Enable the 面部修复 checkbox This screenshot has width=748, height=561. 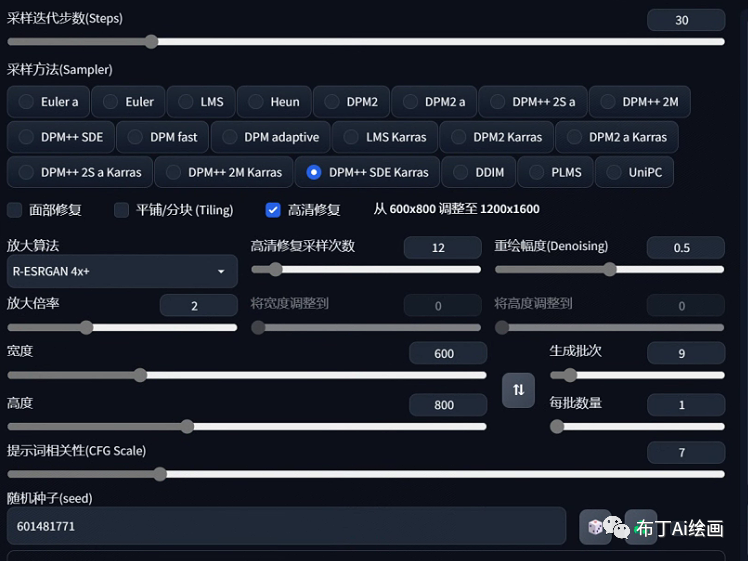click(15, 210)
